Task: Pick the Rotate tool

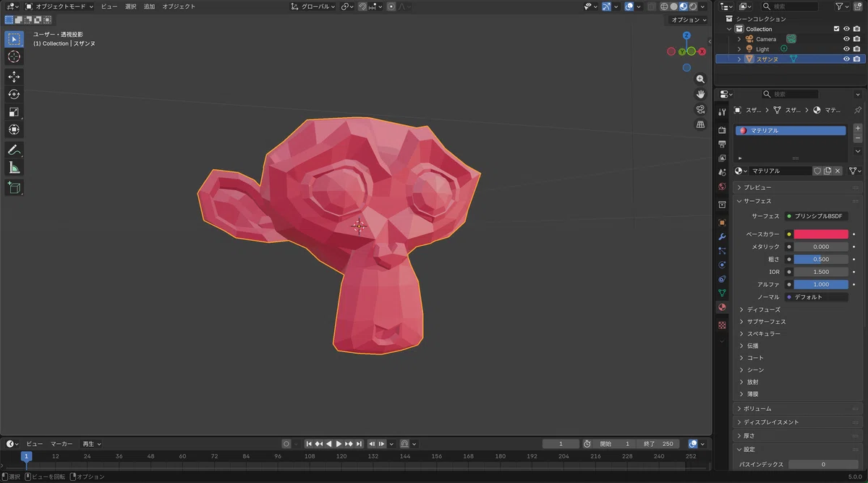Action: click(14, 94)
